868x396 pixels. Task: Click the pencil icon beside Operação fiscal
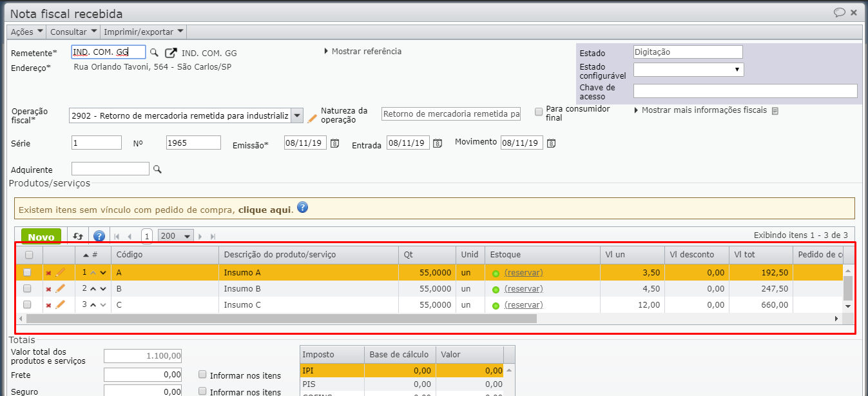[x=312, y=118]
